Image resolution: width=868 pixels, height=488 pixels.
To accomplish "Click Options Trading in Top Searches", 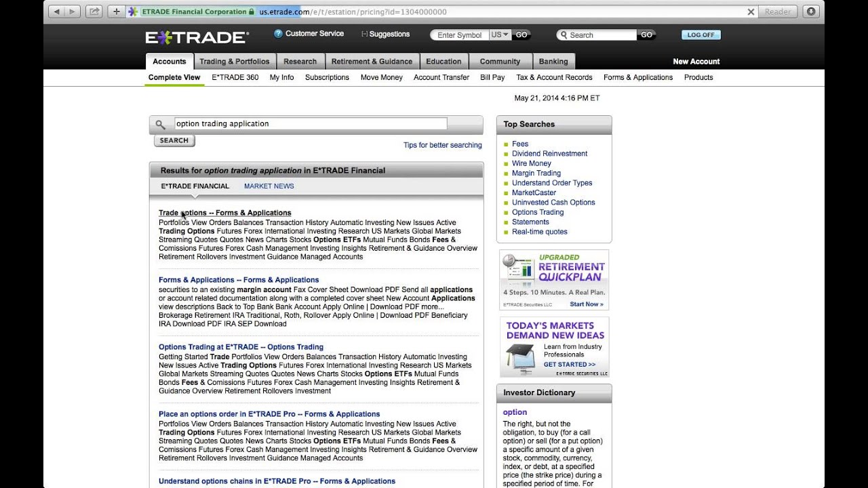I will tap(538, 212).
